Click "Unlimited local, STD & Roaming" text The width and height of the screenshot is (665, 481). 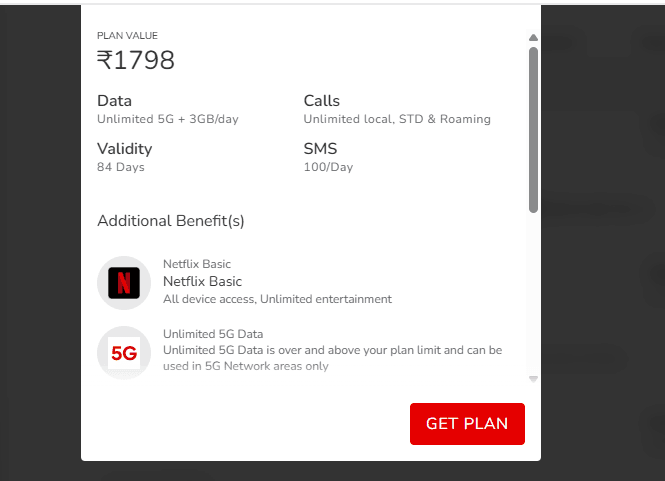click(x=397, y=119)
